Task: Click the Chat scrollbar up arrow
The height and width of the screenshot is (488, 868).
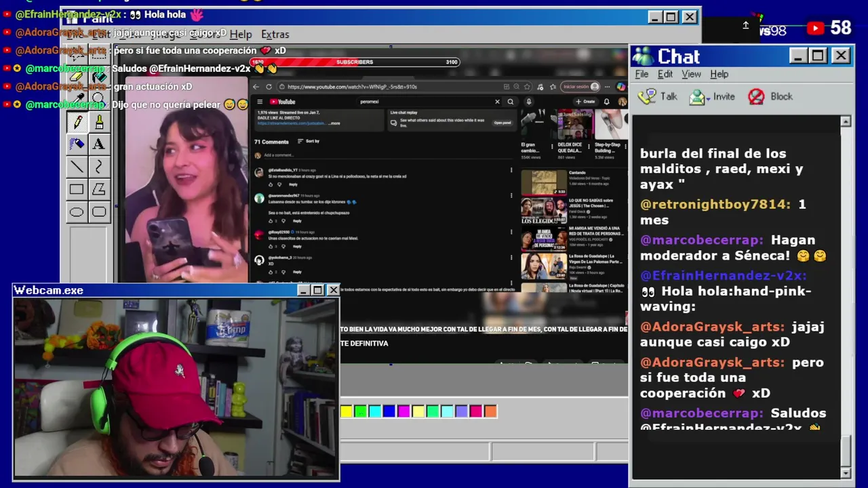Action: (x=846, y=121)
